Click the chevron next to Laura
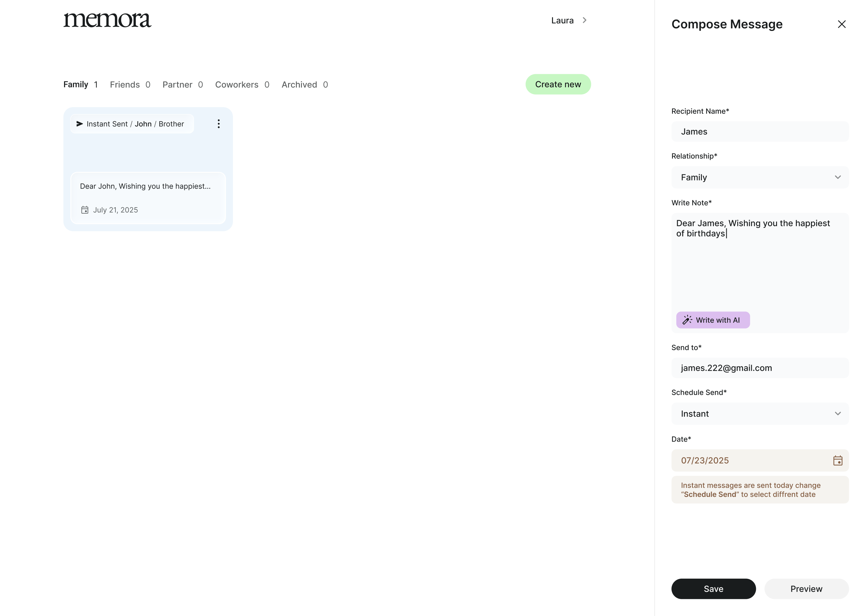The width and height of the screenshot is (866, 616). coord(584,20)
